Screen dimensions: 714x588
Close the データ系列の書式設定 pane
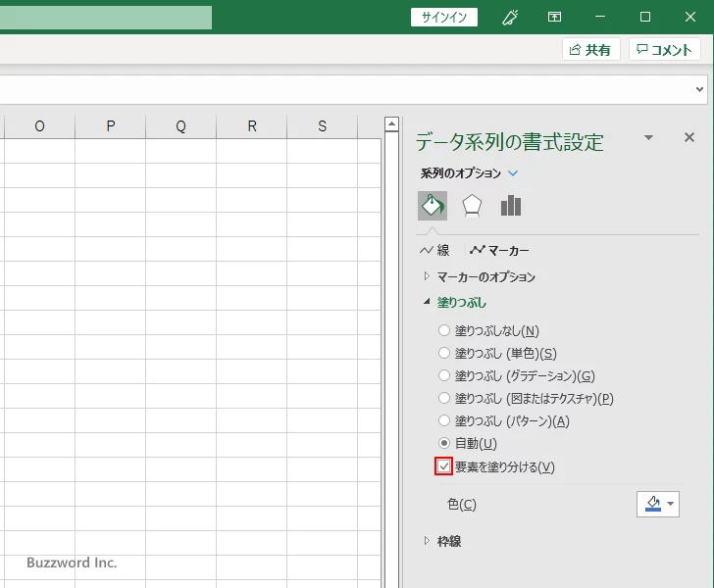pyautogui.click(x=689, y=137)
